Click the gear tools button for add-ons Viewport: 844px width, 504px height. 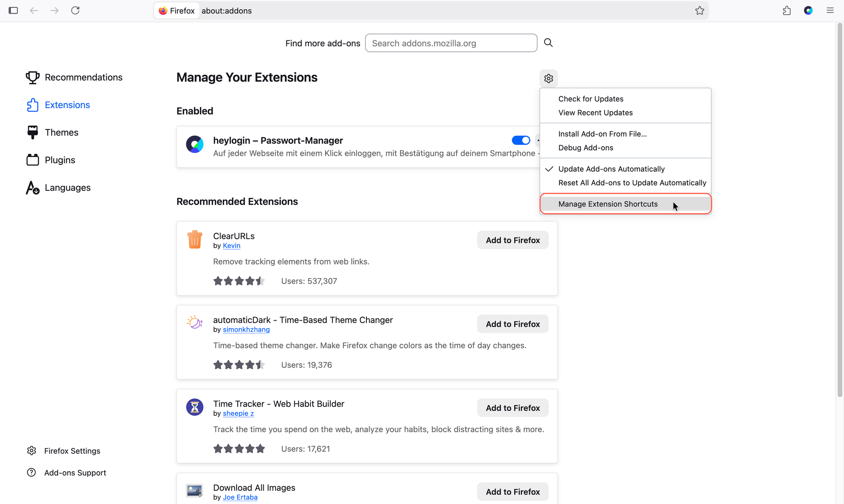[x=549, y=78]
